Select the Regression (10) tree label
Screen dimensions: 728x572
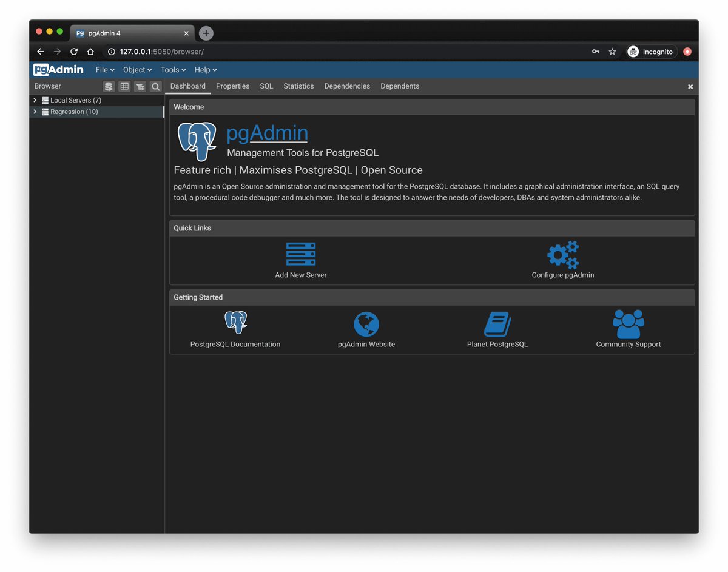coord(74,112)
